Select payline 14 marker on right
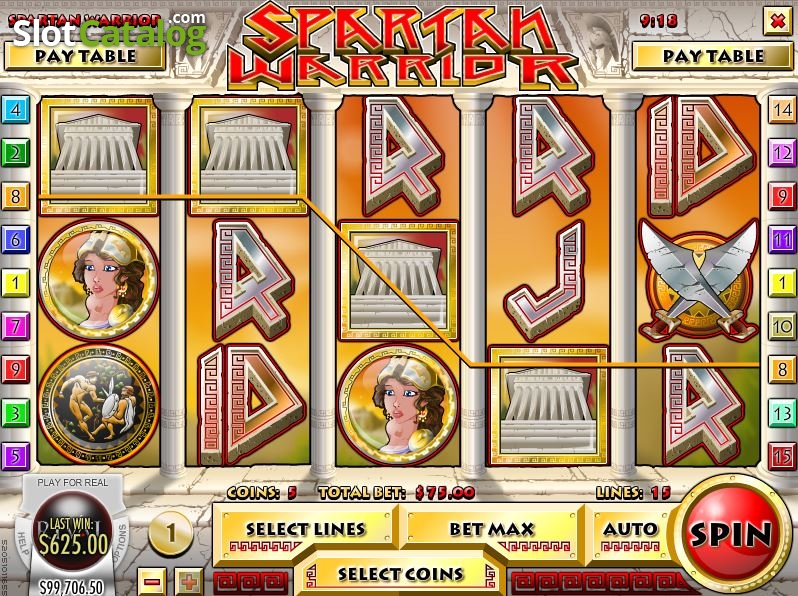The width and height of the screenshot is (798, 596). tap(782, 109)
